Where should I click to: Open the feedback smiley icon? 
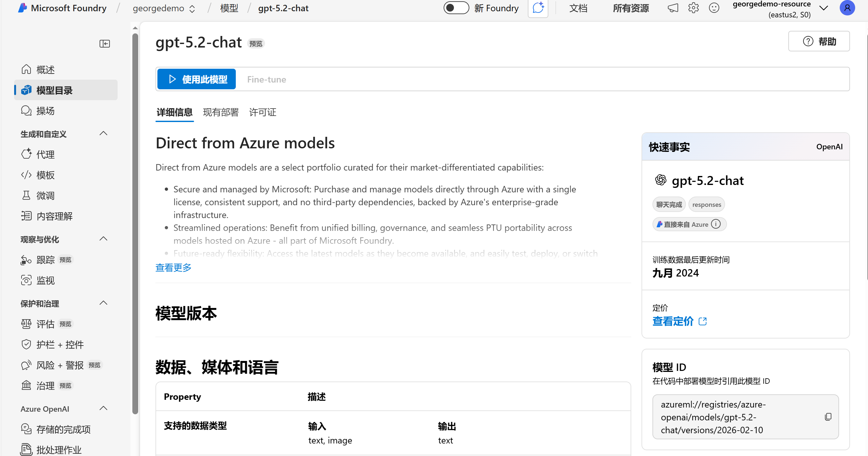click(x=714, y=8)
